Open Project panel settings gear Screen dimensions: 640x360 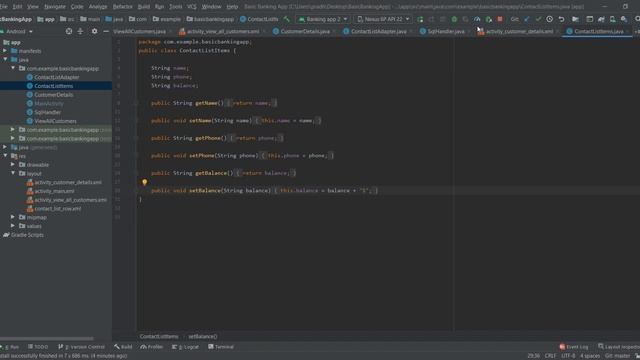pyautogui.click(x=94, y=31)
